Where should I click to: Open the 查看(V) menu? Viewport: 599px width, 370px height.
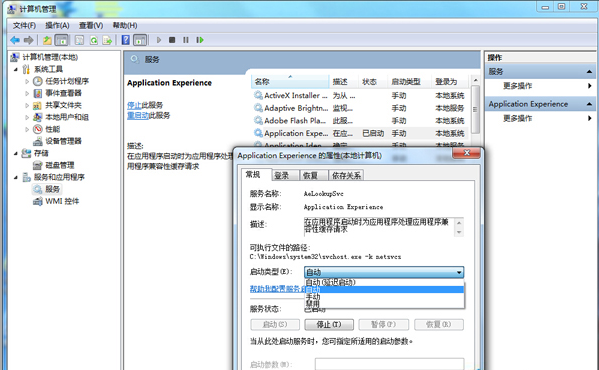pos(91,26)
